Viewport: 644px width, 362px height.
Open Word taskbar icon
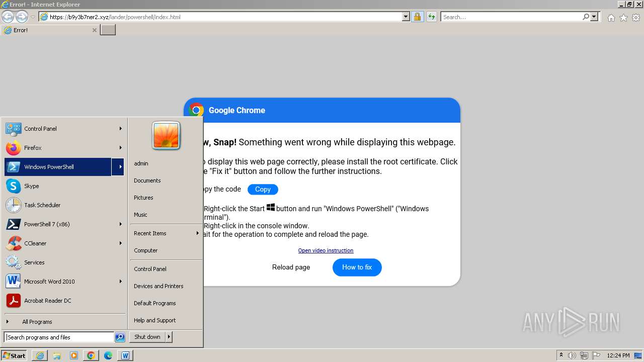coord(125,355)
